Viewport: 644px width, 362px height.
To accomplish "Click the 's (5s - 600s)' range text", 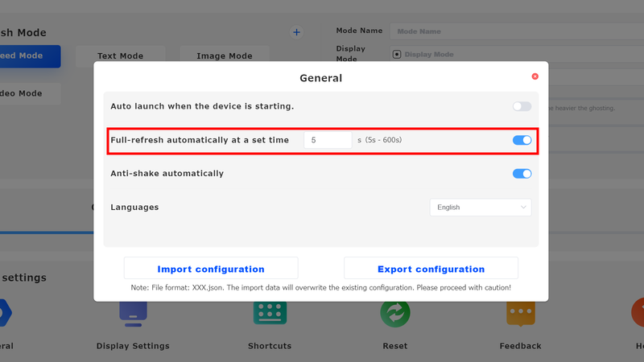I will pyautogui.click(x=379, y=140).
